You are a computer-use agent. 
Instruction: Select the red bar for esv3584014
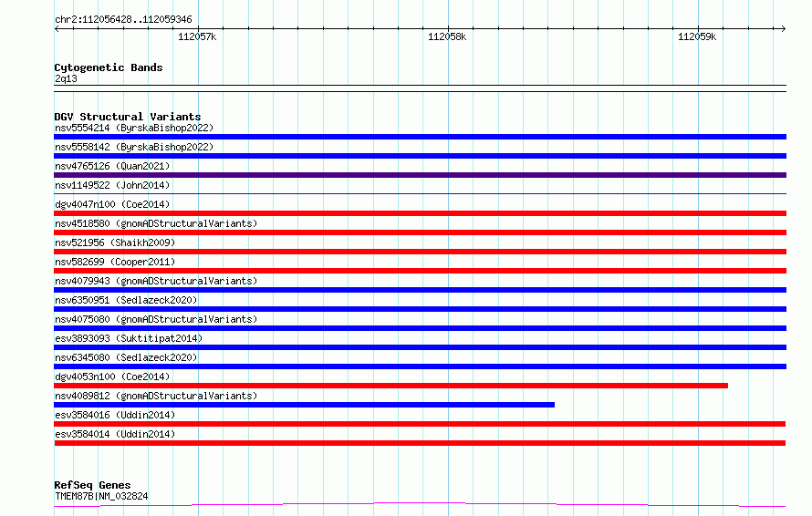(x=420, y=443)
